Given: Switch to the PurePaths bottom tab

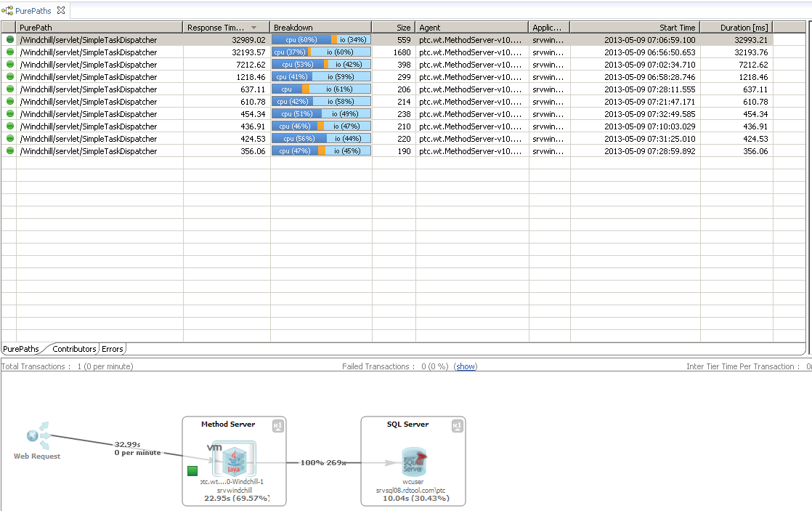Looking at the screenshot, I should tap(21, 349).
